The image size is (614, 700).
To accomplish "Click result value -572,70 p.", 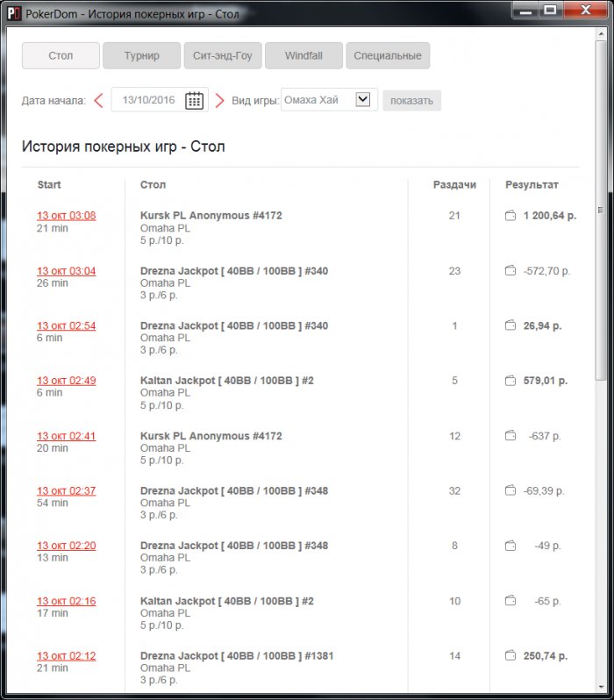I will 546,271.
